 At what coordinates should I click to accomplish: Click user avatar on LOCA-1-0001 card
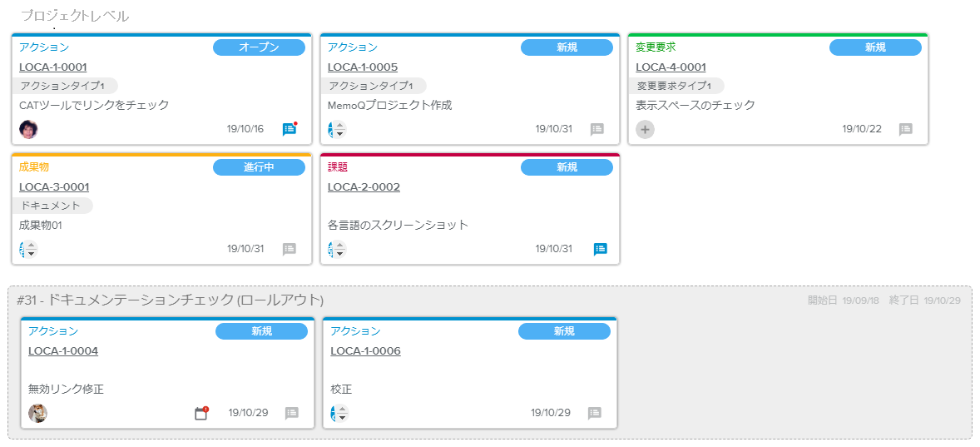[28, 129]
